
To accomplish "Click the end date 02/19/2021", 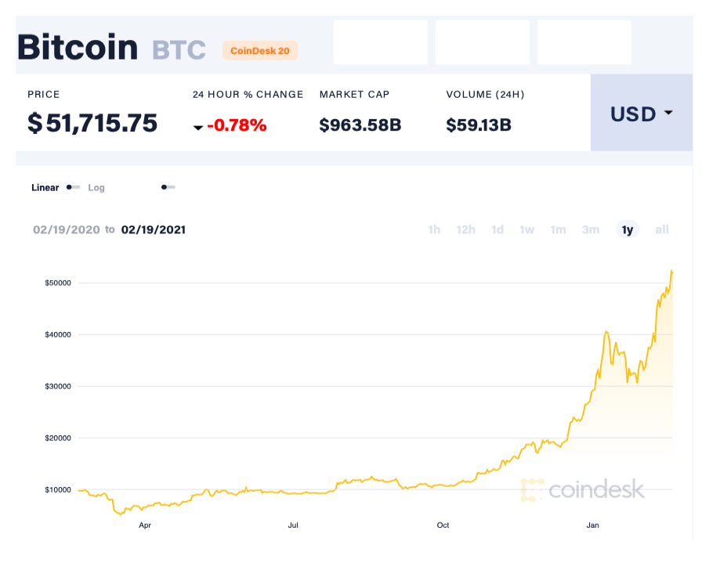I will (x=153, y=229).
